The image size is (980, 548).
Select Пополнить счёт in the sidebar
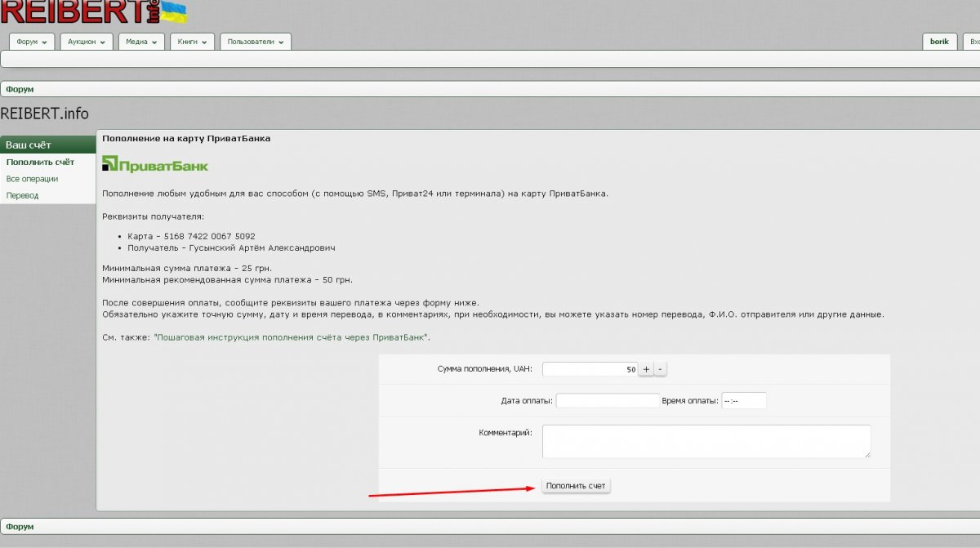(x=40, y=162)
